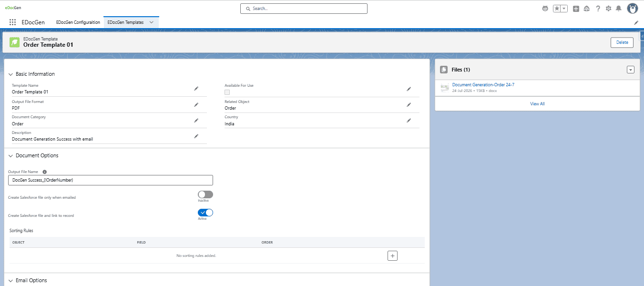Image resolution: width=644 pixels, height=286 pixels.
Task: Open the Notifications bell icon
Action: click(619, 9)
